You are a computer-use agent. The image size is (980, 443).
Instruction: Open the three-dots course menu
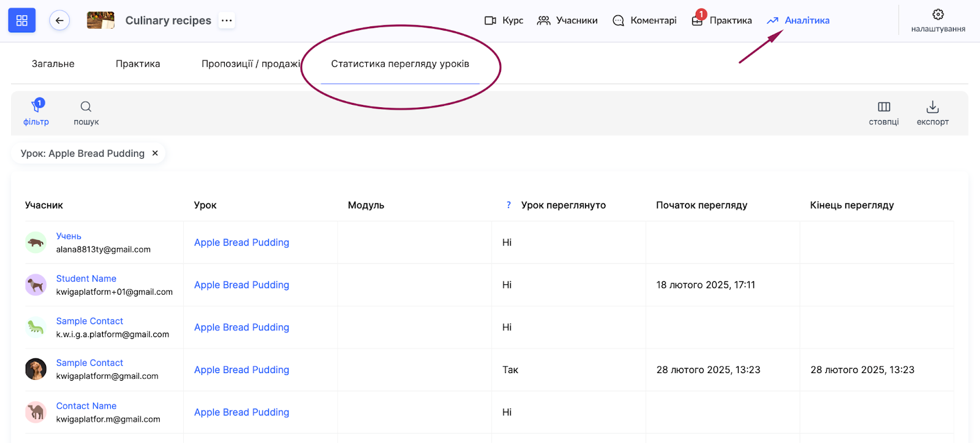pos(227,21)
